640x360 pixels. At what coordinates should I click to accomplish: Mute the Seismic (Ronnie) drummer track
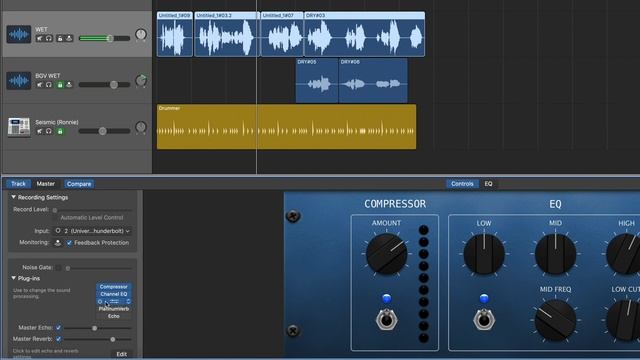(40, 131)
